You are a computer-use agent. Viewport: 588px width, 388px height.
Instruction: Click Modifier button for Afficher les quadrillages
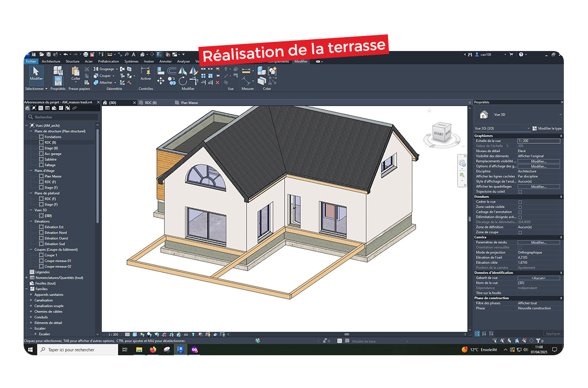pyautogui.click(x=539, y=187)
